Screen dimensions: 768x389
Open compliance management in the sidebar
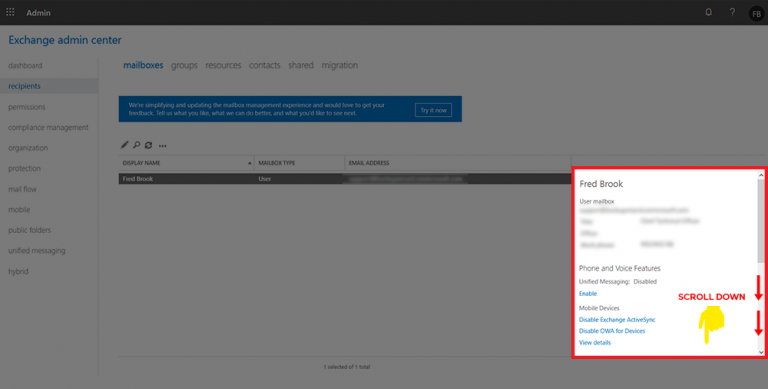[48, 127]
